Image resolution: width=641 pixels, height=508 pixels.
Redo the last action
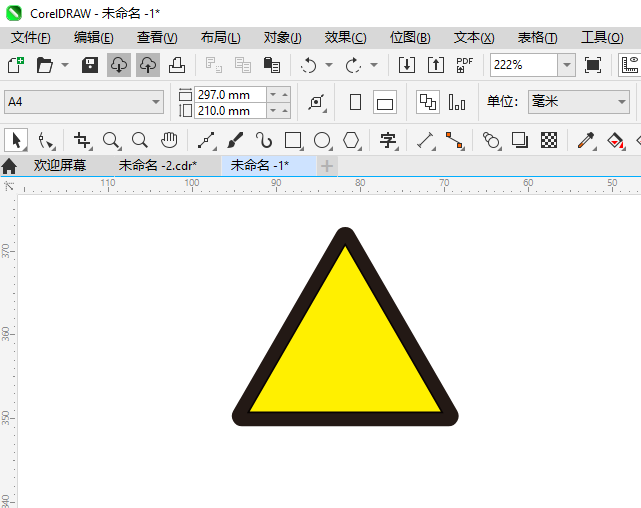click(x=354, y=65)
